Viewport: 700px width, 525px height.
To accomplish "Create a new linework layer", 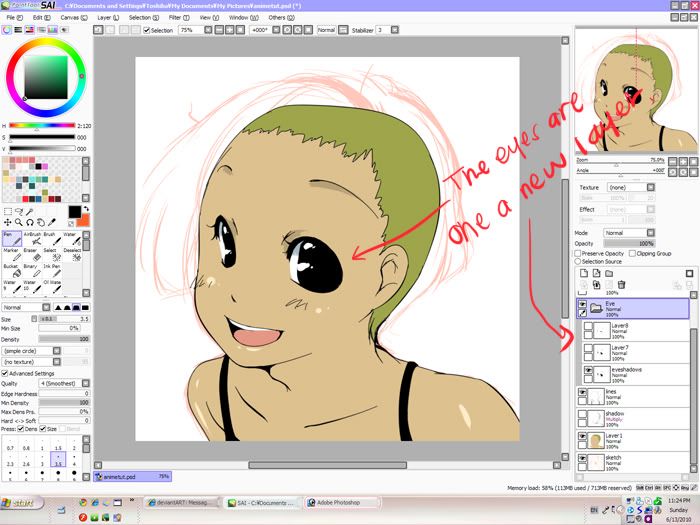I will click(x=596, y=273).
